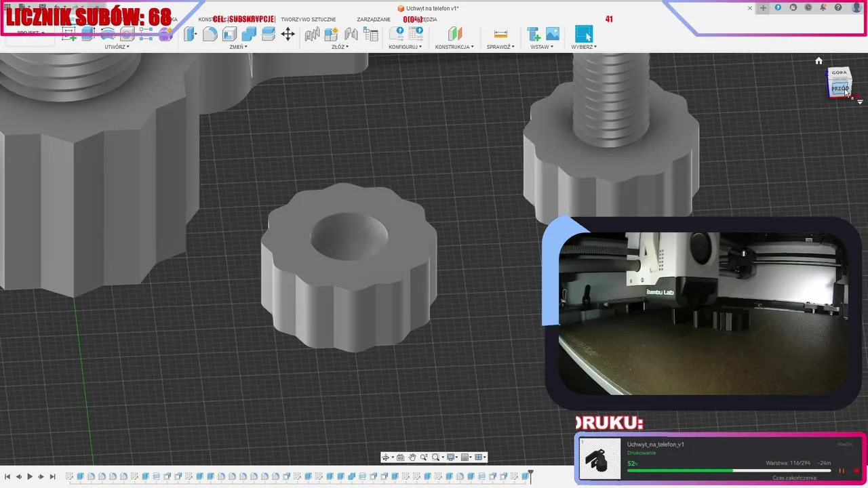Select the Offset Face tool
This screenshot has width=868, height=488.
pyautogui.click(x=268, y=34)
